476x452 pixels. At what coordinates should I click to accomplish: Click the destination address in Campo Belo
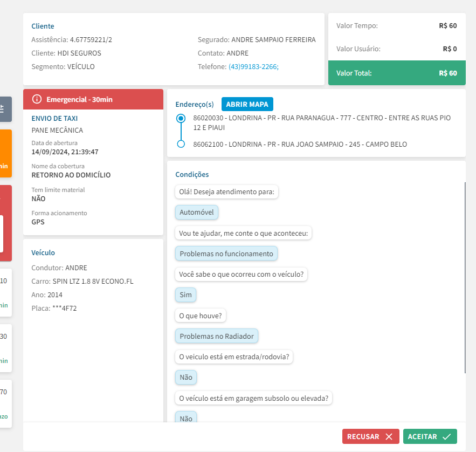[x=300, y=145]
